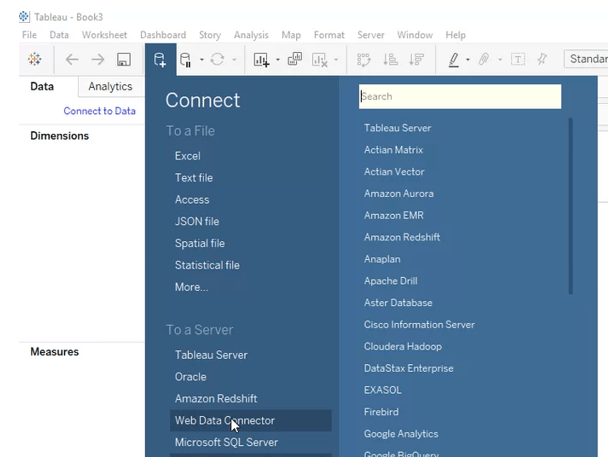Switch to the Analytics pane tab

110,86
